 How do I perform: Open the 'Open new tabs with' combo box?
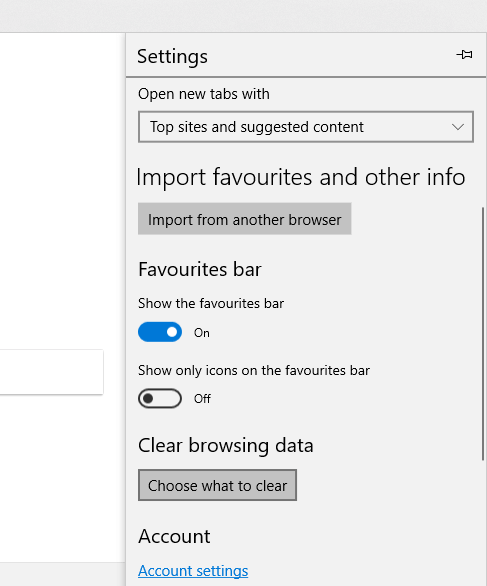click(306, 127)
